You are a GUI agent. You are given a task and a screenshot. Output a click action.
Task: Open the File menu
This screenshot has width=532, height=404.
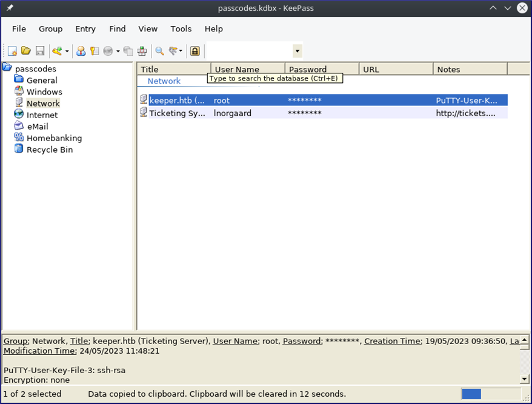tap(19, 29)
